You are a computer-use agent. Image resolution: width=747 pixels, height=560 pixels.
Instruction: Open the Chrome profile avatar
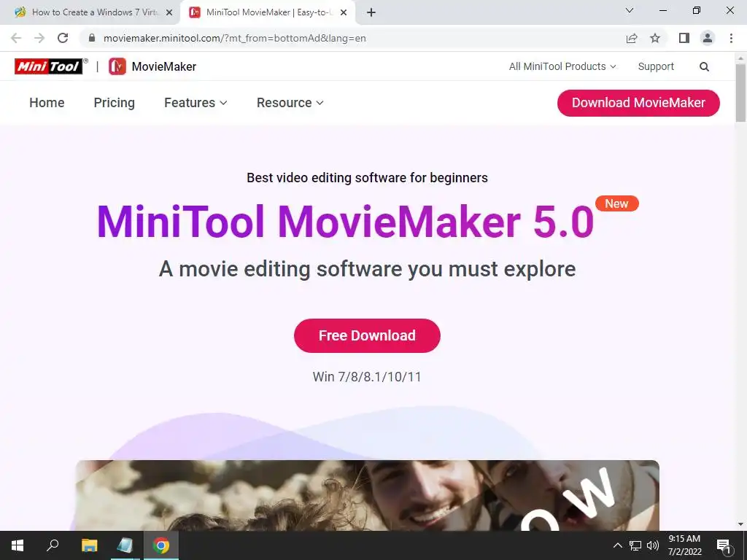(708, 38)
